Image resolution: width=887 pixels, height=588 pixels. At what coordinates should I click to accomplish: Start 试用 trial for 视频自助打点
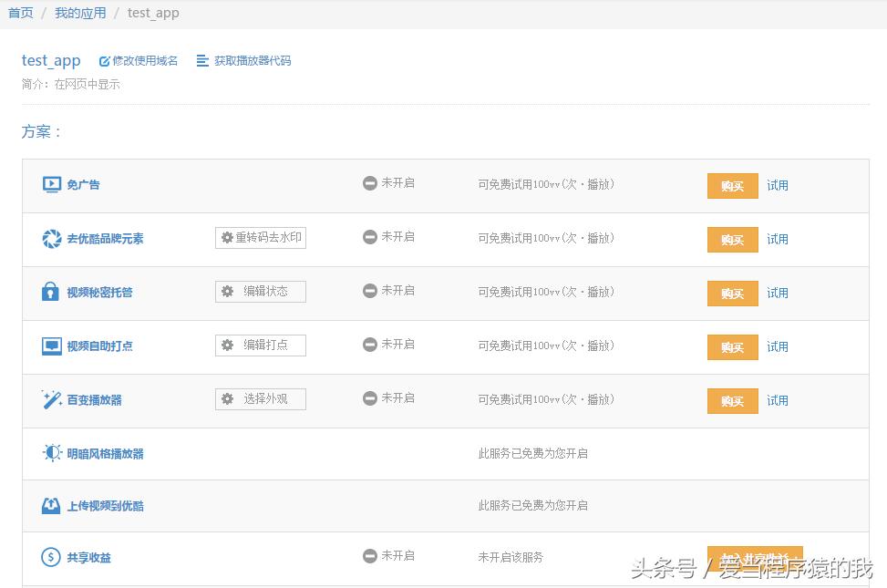click(777, 346)
